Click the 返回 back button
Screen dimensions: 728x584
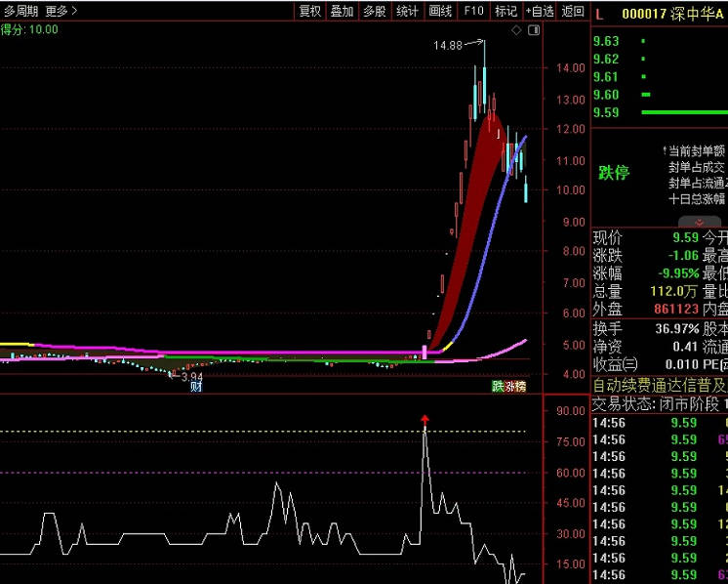coord(573,12)
